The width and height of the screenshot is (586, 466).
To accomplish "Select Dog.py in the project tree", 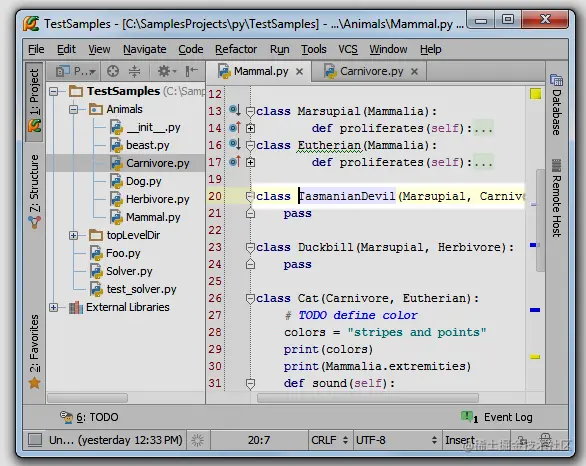I will click(x=136, y=181).
